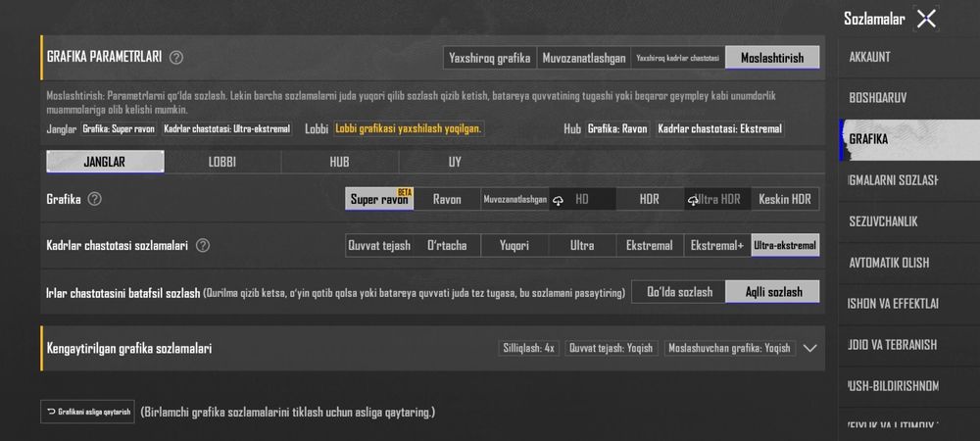Choose Muvozanatlashgan graphics quality
This screenshot has height=441, width=980.
point(515,199)
